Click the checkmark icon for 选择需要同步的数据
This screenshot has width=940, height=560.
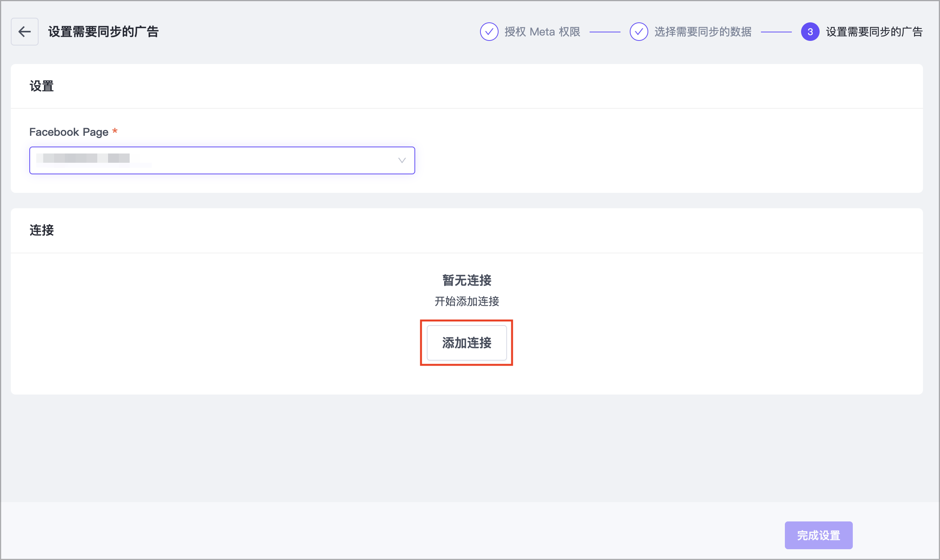[x=639, y=32]
